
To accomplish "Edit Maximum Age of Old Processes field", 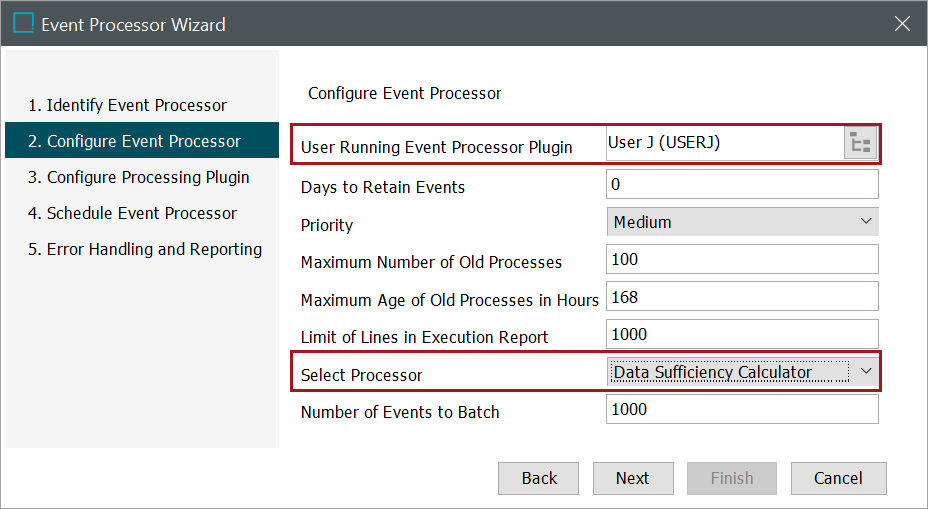I will pyautogui.click(x=742, y=297).
